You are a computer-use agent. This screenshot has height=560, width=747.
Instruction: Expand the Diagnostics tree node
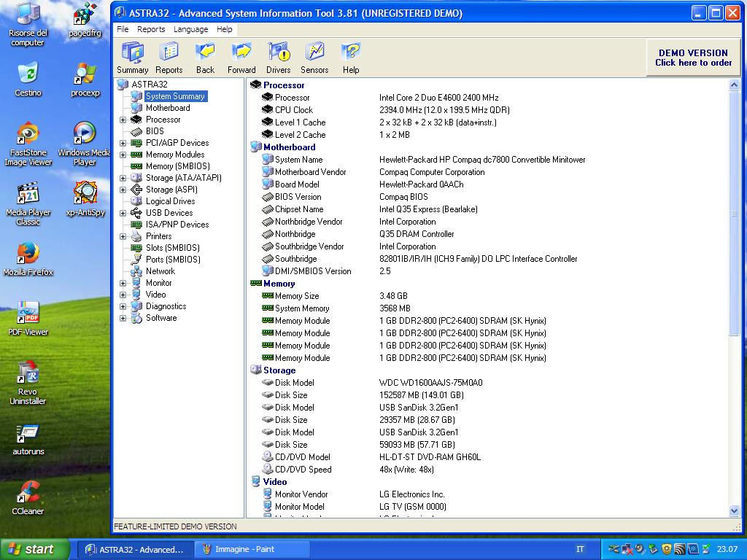coord(123,306)
